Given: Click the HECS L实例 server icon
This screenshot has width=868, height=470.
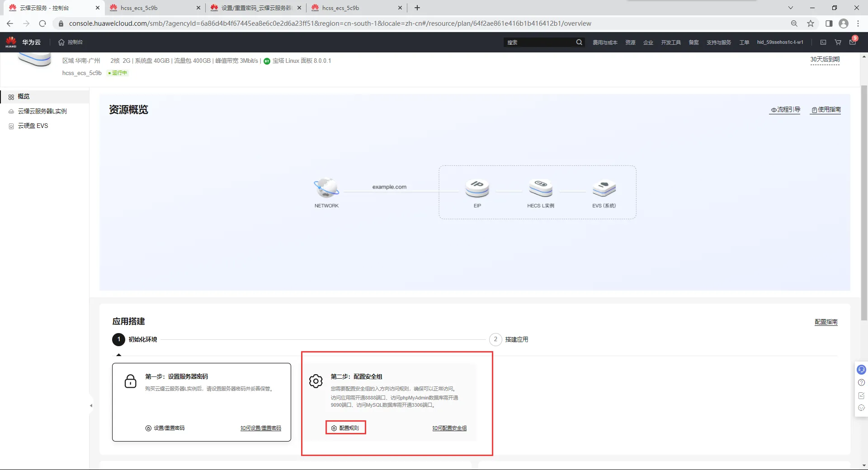Looking at the screenshot, I should tap(541, 188).
